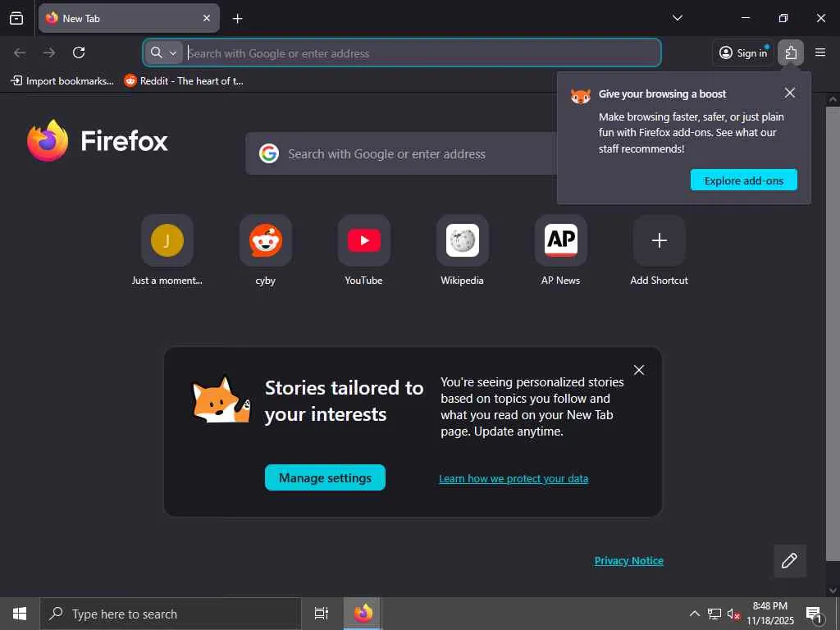The height and width of the screenshot is (630, 840).
Task: Open Import bookmarks from bookmarks toolbar
Action: [x=62, y=81]
